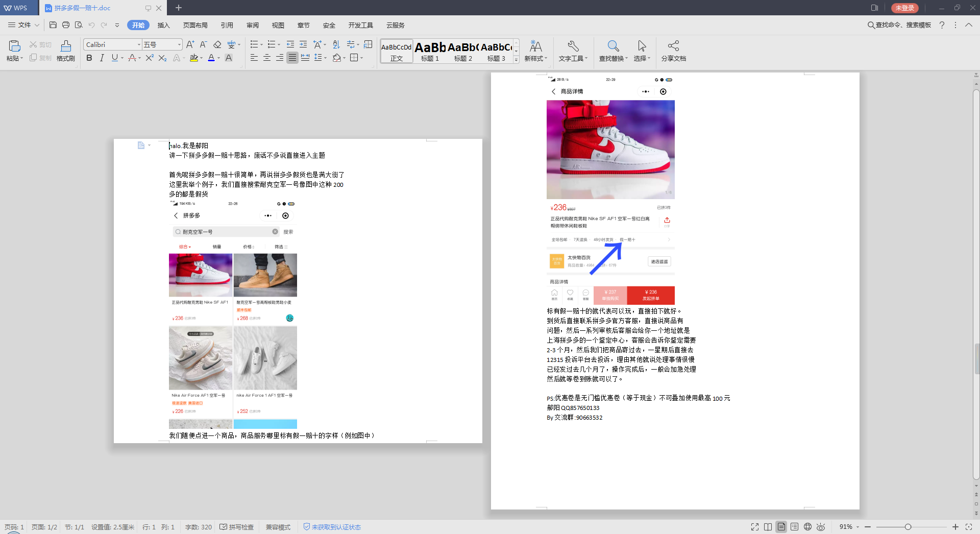Toggle justified alignment
Viewport: 980px width, 534px height.
pyautogui.click(x=292, y=58)
